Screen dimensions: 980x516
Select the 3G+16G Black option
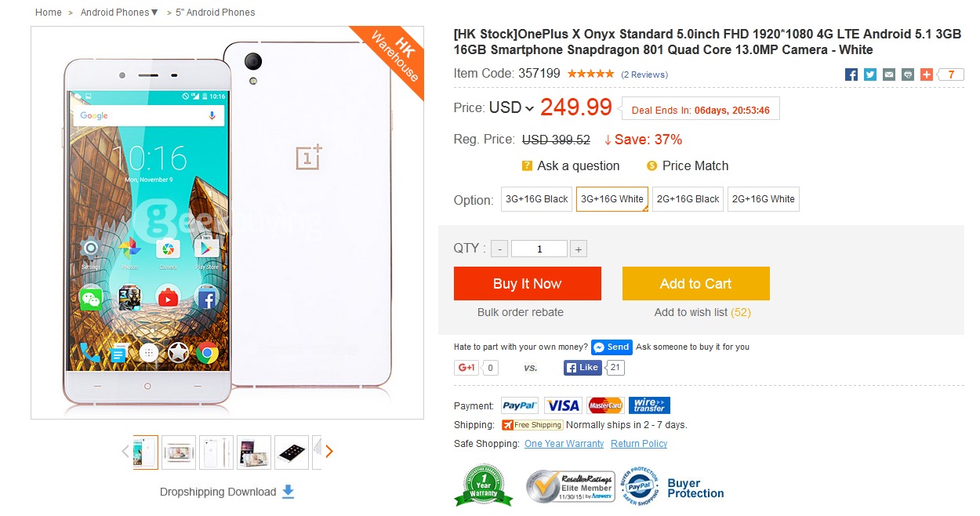point(536,198)
